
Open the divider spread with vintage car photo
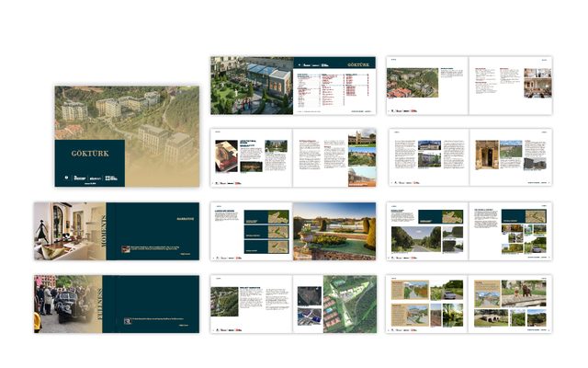(x=117, y=305)
